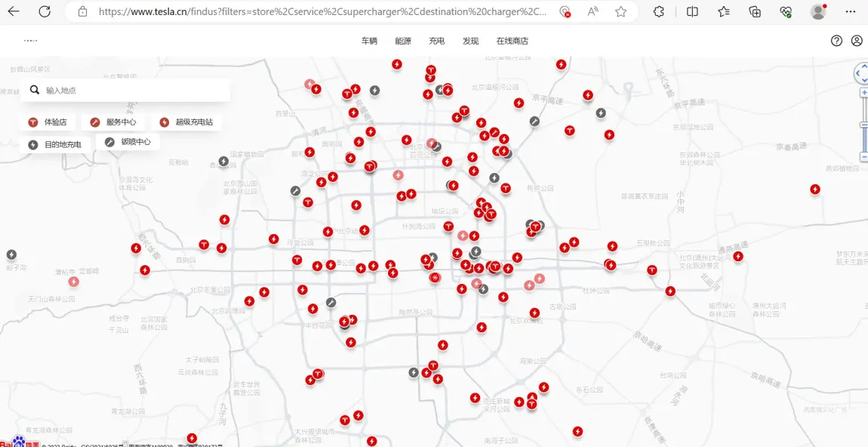Open the 在线商店 menu item
Screen dimensions: 868x447
click(x=512, y=41)
